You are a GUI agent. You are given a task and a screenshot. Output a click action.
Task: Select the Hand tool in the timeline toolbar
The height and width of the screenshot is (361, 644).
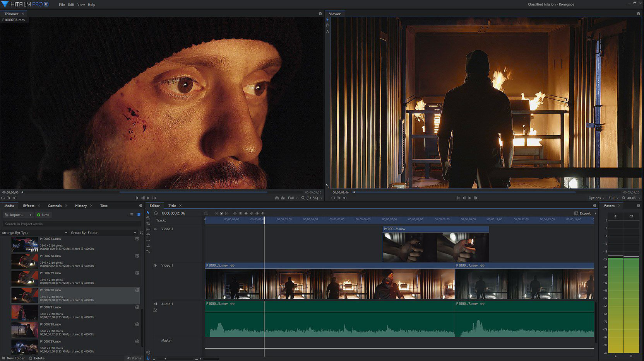tap(148, 218)
